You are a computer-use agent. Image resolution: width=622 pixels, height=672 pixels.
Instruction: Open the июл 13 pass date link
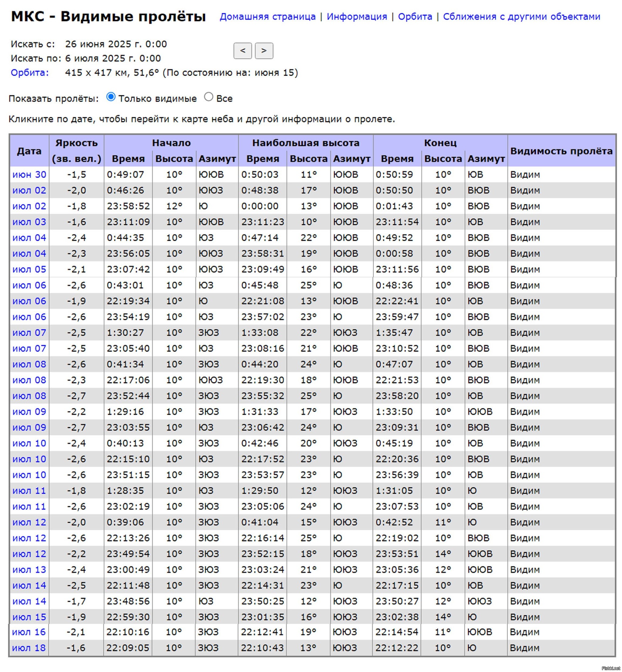[29, 570]
